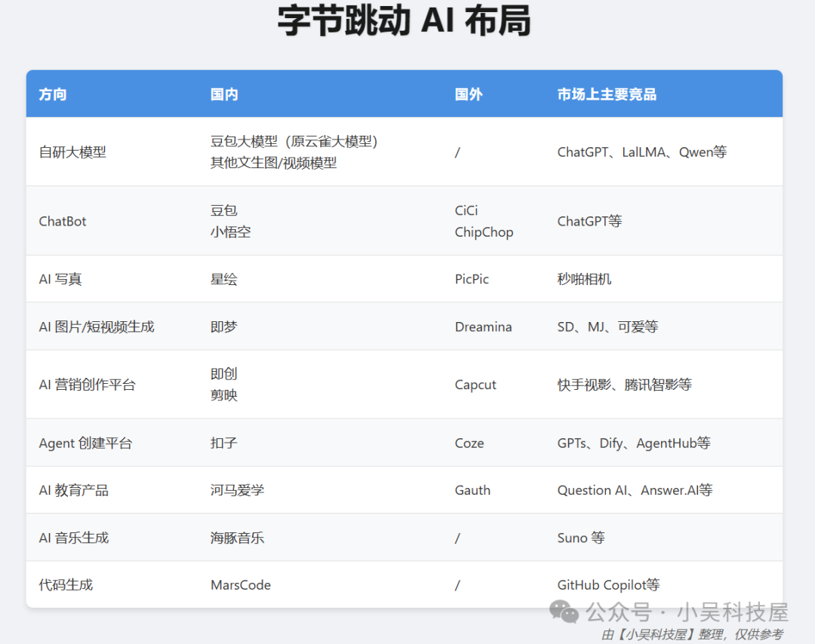Select the AI 音乐生成 row label
This screenshot has height=644, width=815.
click(74, 538)
